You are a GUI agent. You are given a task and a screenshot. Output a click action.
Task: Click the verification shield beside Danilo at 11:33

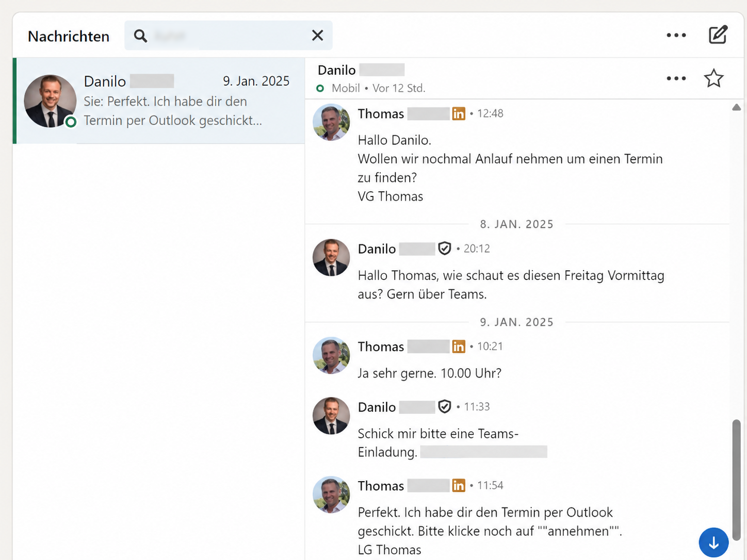(444, 407)
